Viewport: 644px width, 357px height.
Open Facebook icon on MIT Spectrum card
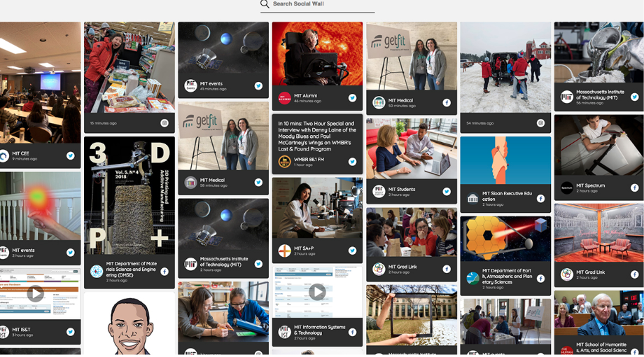tap(635, 188)
